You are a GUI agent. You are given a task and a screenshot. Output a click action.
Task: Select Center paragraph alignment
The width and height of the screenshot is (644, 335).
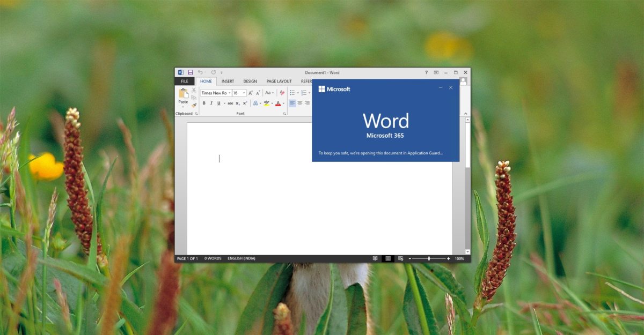(300, 103)
